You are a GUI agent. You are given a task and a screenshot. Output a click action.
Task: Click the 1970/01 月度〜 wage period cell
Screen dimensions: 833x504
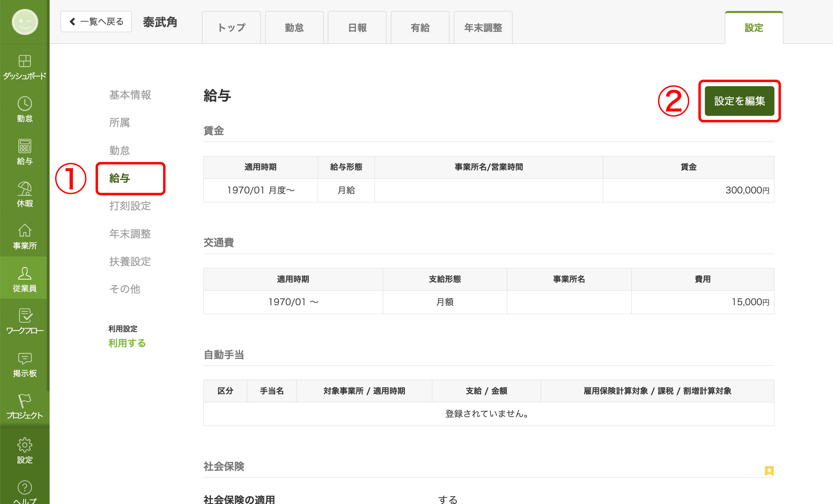pos(261,190)
